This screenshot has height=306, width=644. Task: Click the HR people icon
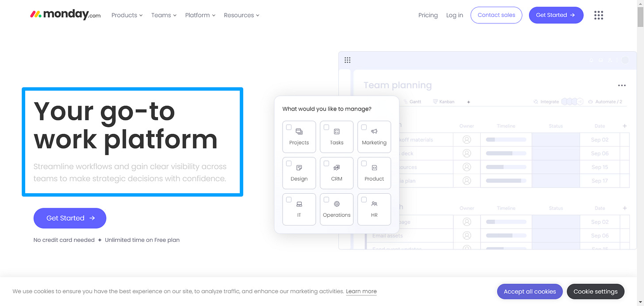tap(374, 204)
